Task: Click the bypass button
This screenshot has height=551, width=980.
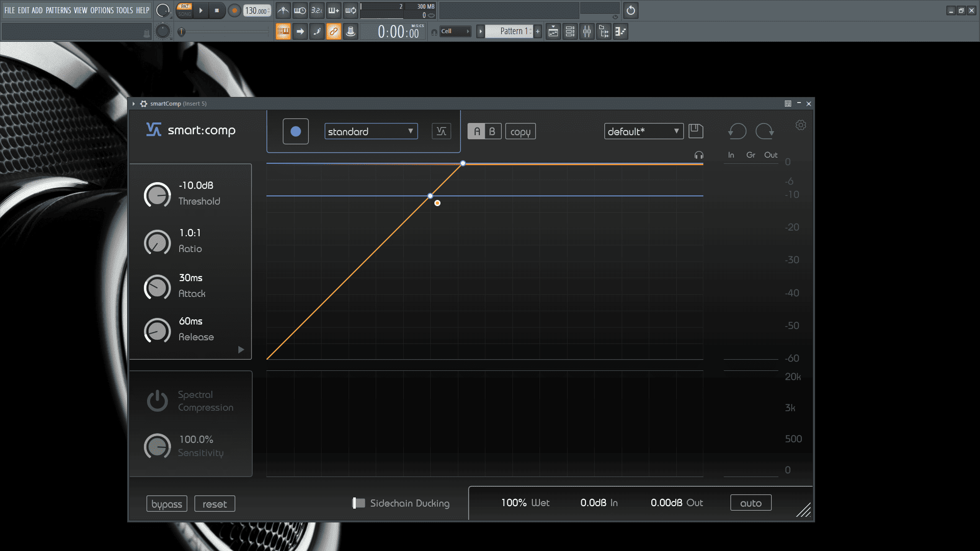Action: pos(167,504)
